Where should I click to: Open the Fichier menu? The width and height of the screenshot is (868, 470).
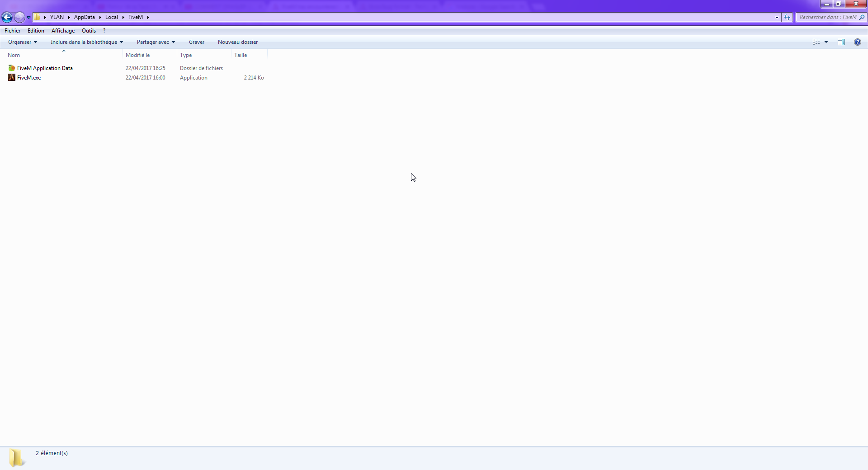pos(12,31)
